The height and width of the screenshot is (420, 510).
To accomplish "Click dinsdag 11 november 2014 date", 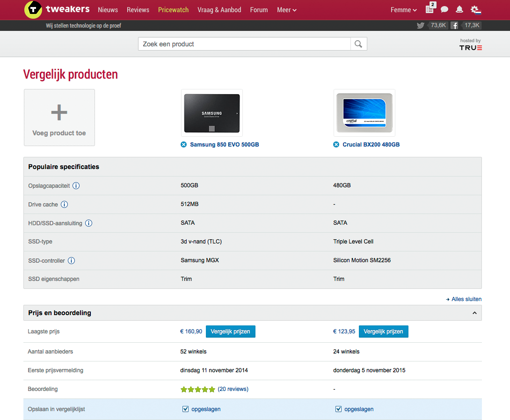I will (214, 370).
